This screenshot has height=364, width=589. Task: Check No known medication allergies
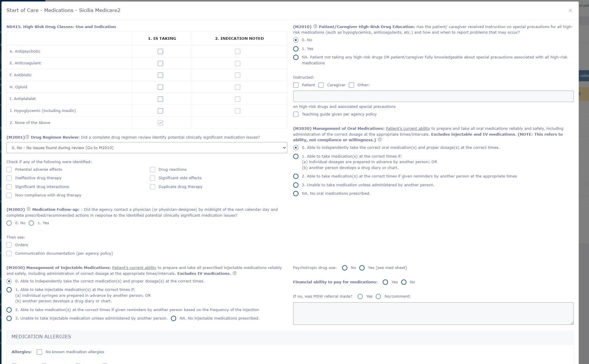pyautogui.click(x=40, y=352)
